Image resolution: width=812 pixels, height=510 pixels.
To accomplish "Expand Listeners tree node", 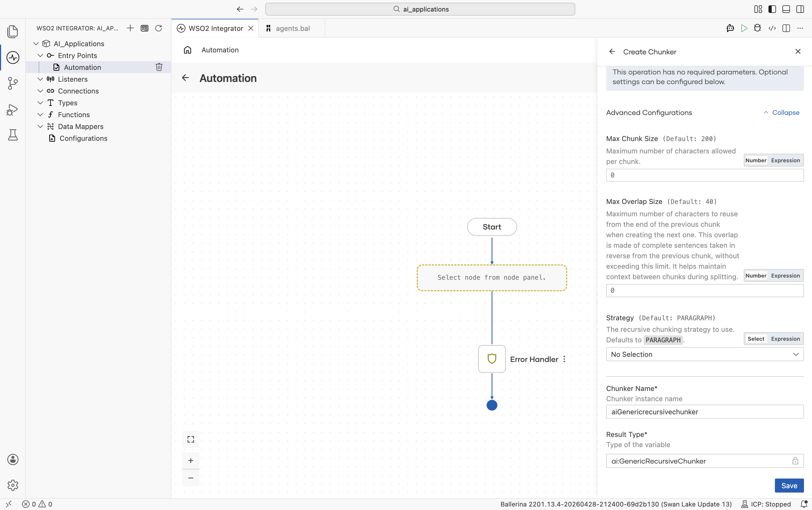I will [40, 79].
